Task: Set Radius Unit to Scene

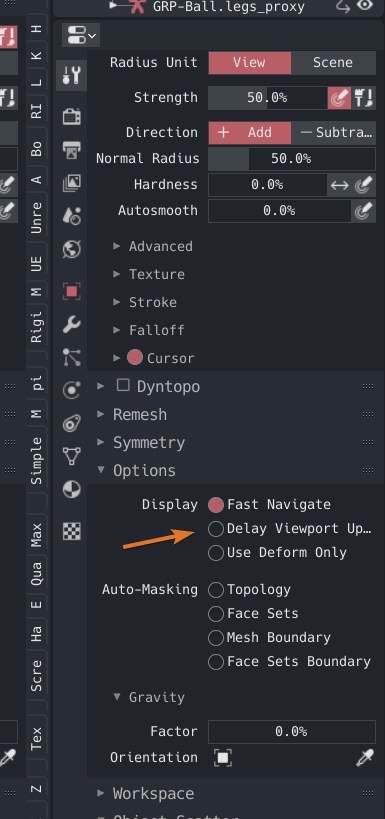Action: pyautogui.click(x=333, y=62)
